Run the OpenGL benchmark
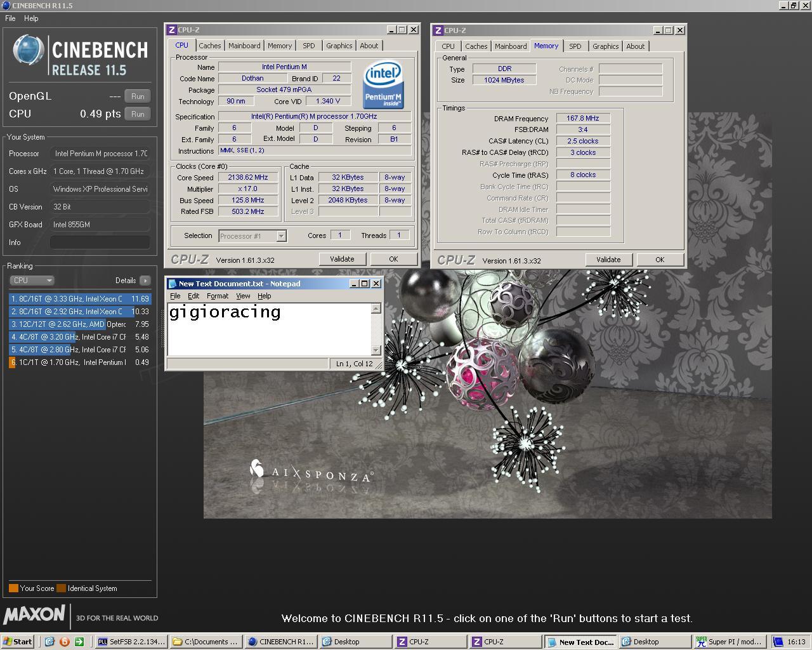Viewport: 812px width, 650px height. tap(138, 96)
